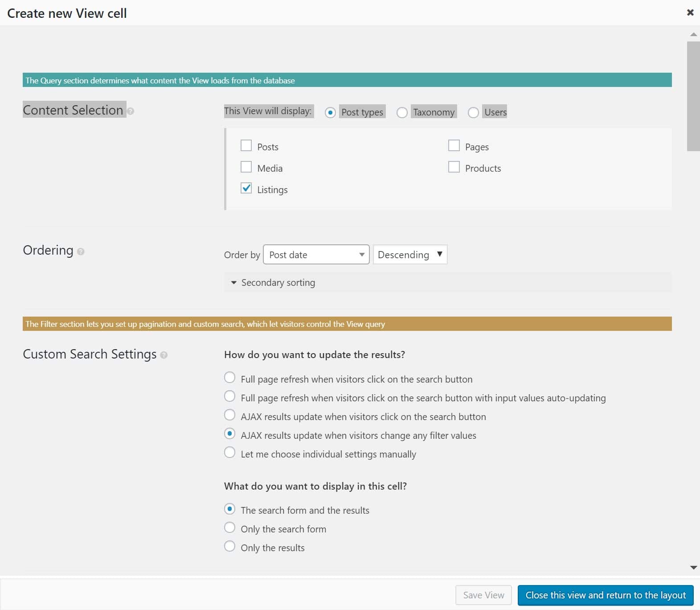Click help icon next to Custom Search Settings
The height and width of the screenshot is (610, 700).
[x=164, y=355]
